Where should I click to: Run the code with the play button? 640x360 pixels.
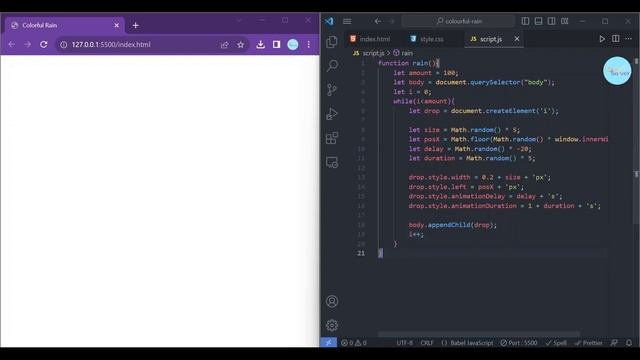point(602,39)
